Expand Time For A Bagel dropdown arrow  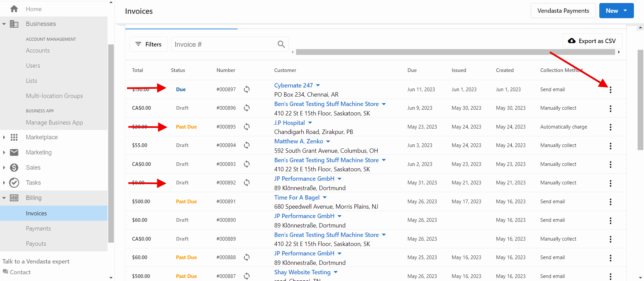[325, 198]
